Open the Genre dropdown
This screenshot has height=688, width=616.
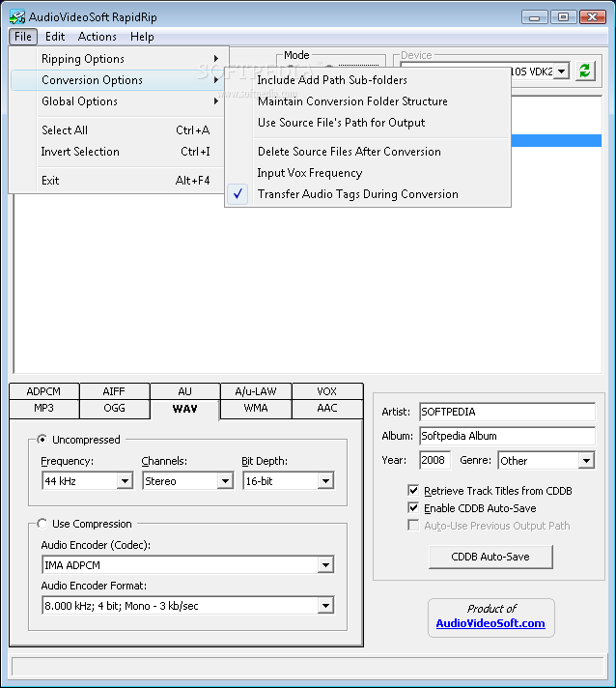[586, 461]
